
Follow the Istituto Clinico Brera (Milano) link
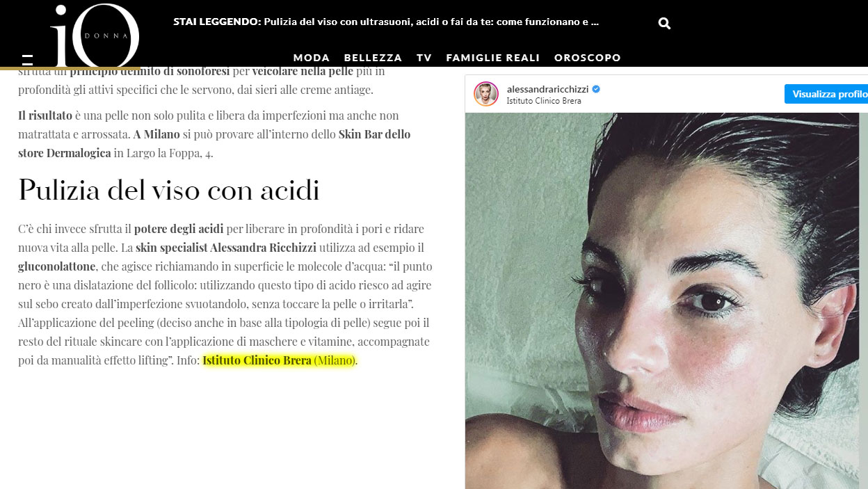tap(279, 360)
